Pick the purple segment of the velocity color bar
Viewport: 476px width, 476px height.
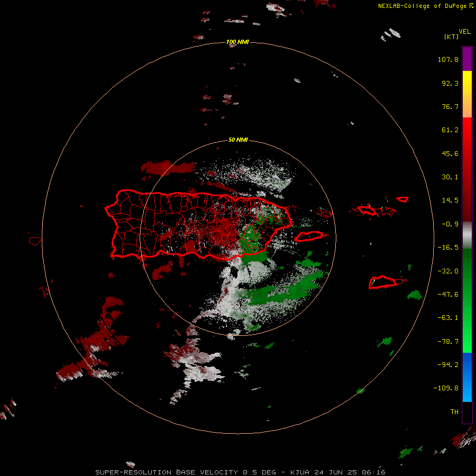point(467,59)
